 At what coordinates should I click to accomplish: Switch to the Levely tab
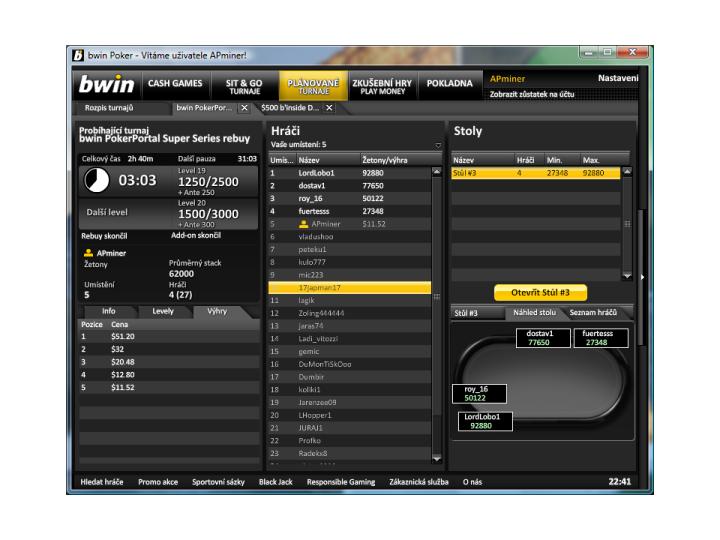(x=162, y=311)
